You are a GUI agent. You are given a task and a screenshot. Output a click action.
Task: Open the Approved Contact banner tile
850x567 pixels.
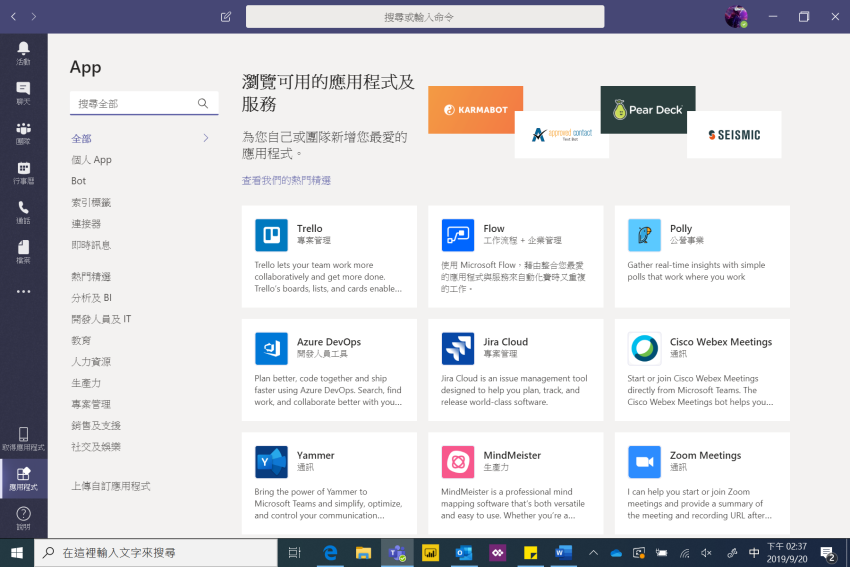[x=562, y=134]
